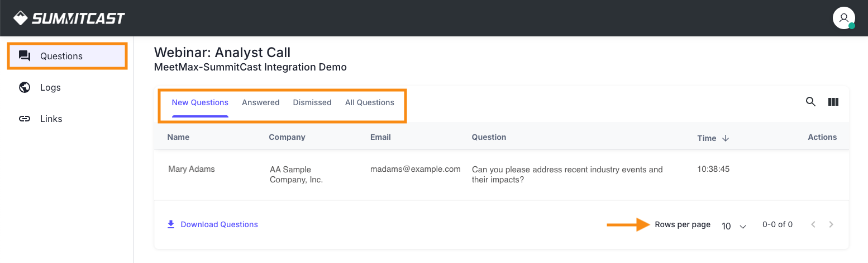
Task: Open the search magnifier in the table toolbar
Action: 810,102
